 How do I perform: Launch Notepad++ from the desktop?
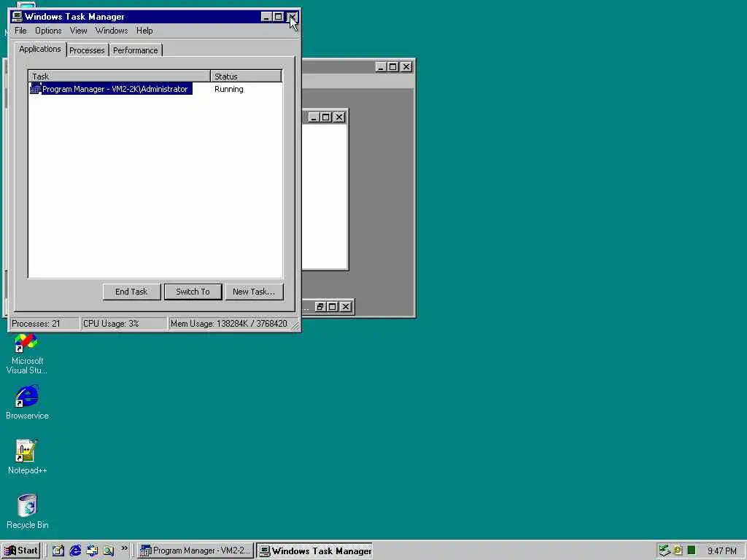(27, 456)
